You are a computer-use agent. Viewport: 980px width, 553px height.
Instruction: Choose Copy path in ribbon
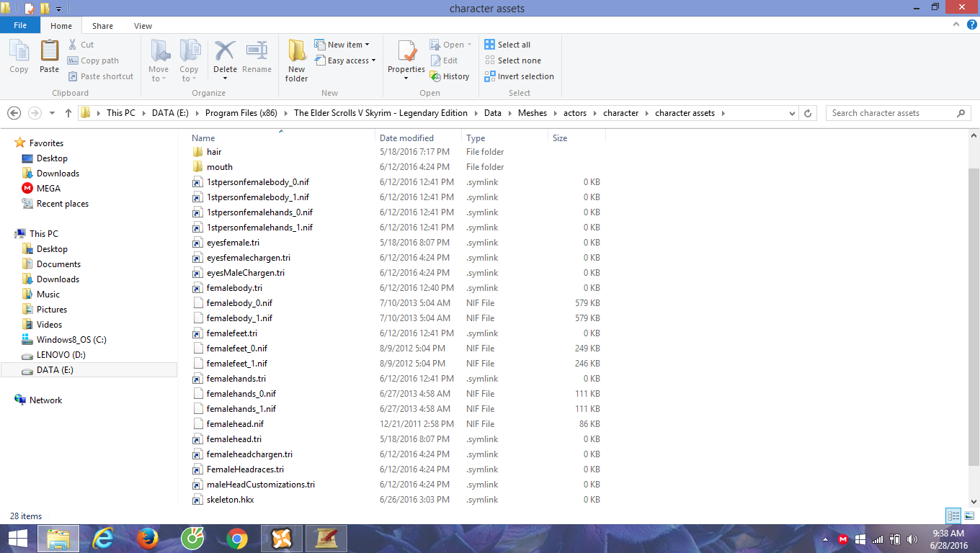click(x=93, y=60)
